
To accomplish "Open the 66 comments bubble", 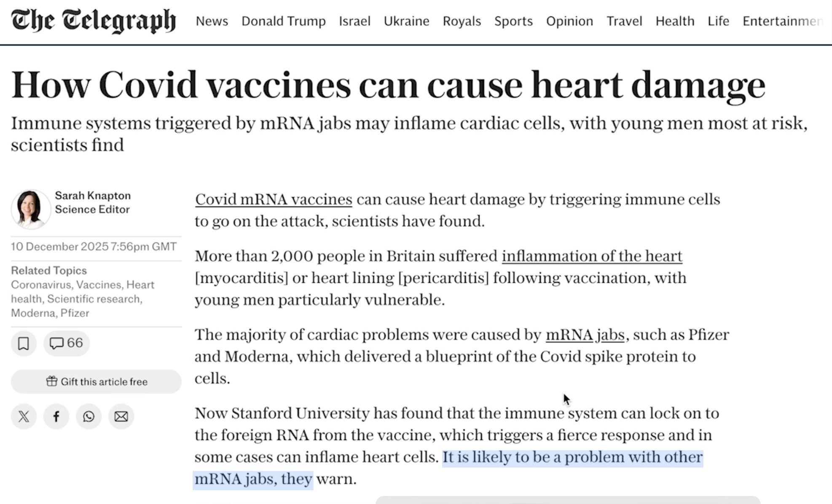I will click(x=67, y=343).
